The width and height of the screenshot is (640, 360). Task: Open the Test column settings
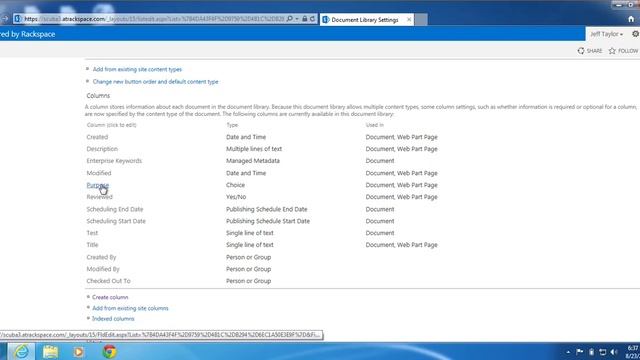point(92,233)
